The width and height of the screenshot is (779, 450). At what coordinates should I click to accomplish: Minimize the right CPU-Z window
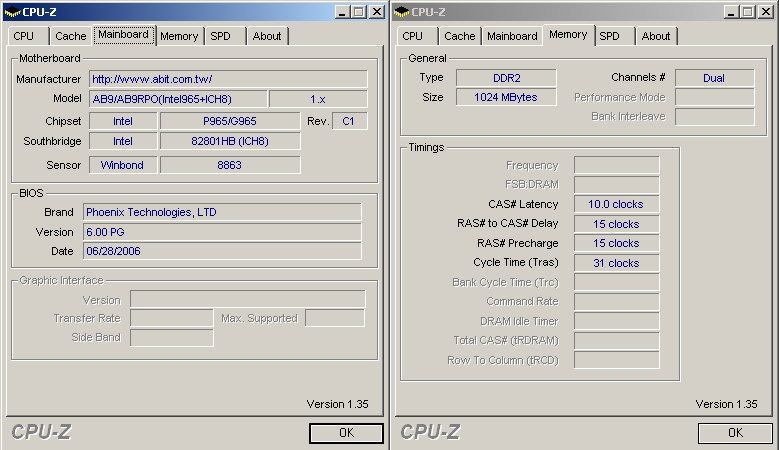coord(730,12)
